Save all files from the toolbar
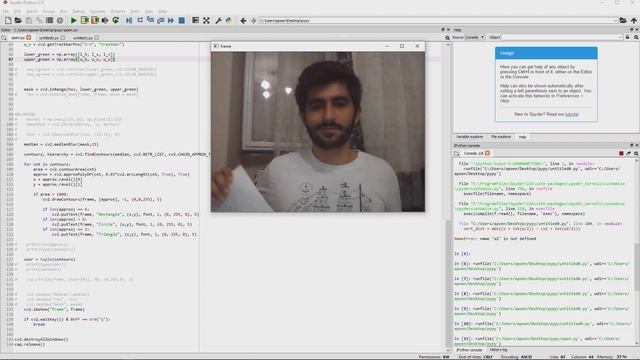Viewport: 640px width, 360px height. tap(39, 20)
